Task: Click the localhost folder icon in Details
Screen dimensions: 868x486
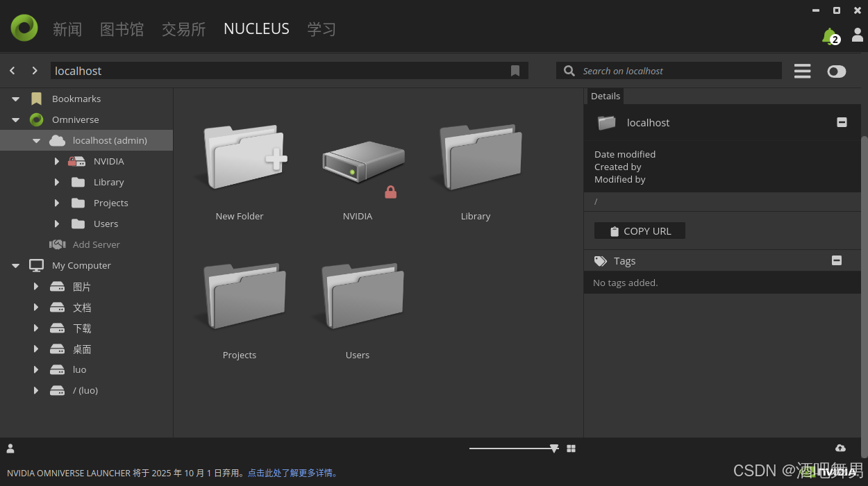Action: (607, 123)
